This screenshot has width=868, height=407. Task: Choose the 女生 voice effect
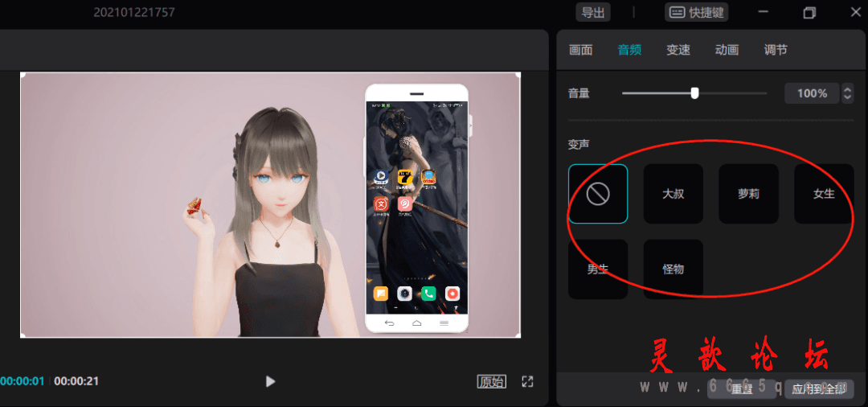(824, 194)
